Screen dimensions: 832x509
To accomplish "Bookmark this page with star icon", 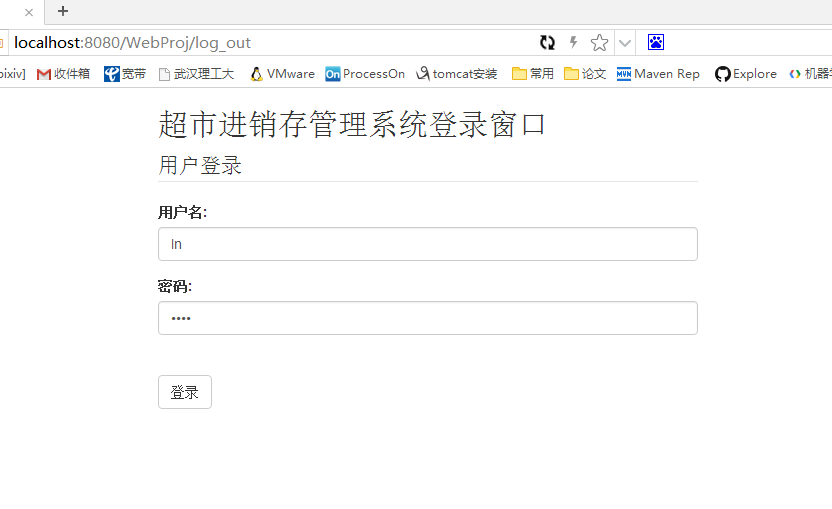I will coord(599,42).
